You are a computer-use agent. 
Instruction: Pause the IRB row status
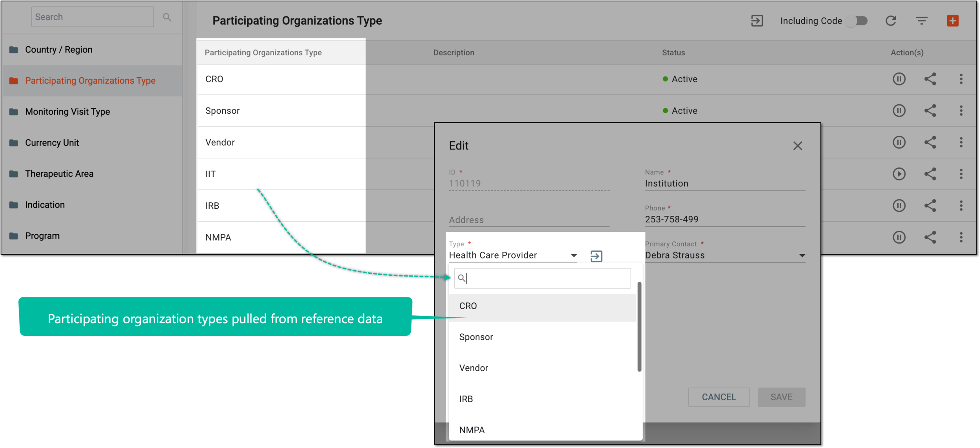[x=899, y=206]
